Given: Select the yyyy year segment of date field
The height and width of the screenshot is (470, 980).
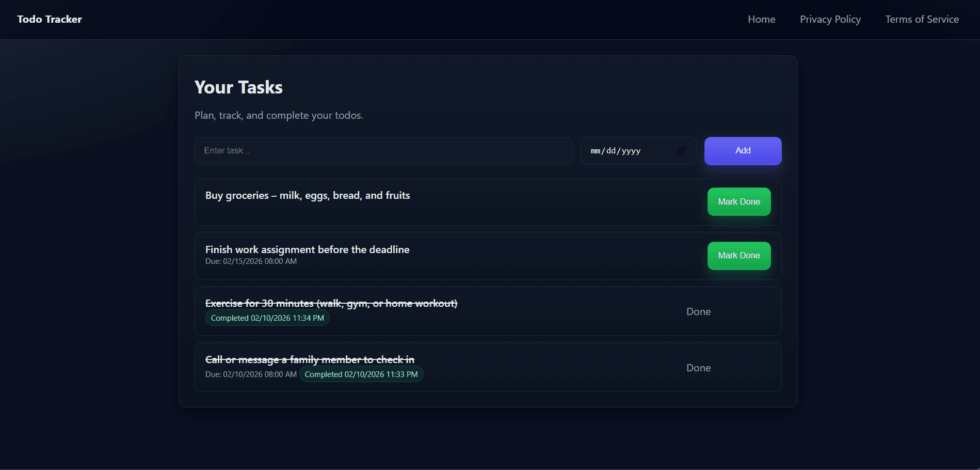Looking at the screenshot, I should (x=631, y=151).
